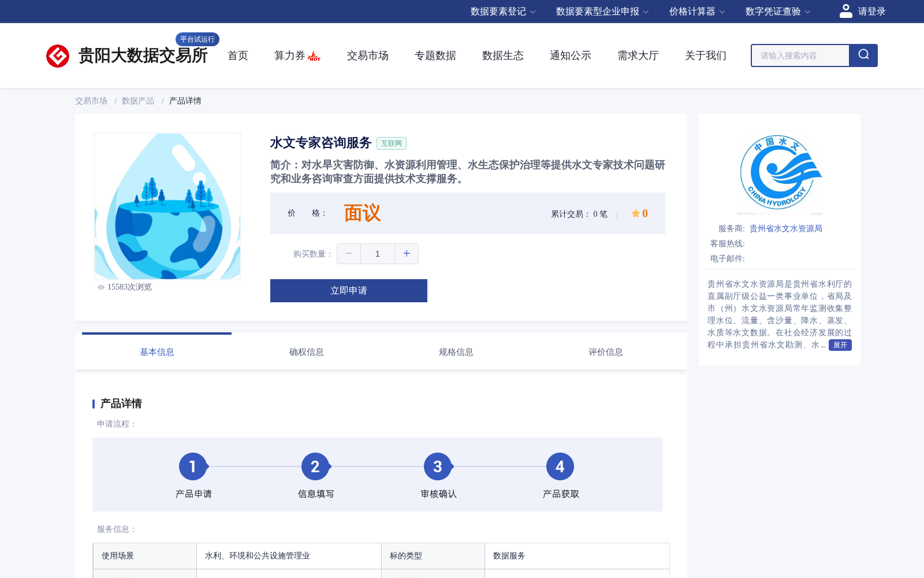924x578 pixels.
Task: Click the HOT flame icon beside 算力券
Action: pyautogui.click(x=314, y=56)
